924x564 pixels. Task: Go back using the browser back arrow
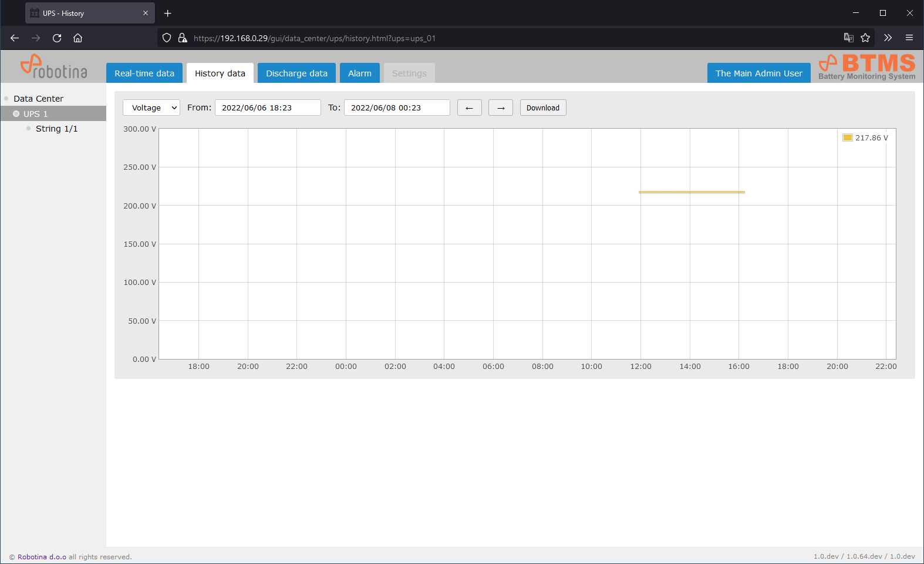click(15, 38)
